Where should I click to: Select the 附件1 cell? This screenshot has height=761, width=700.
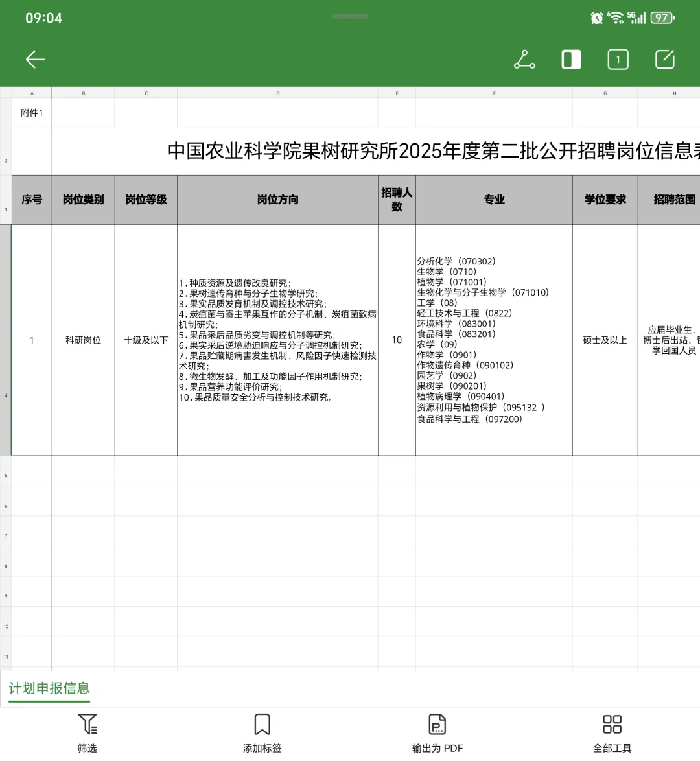click(x=32, y=113)
